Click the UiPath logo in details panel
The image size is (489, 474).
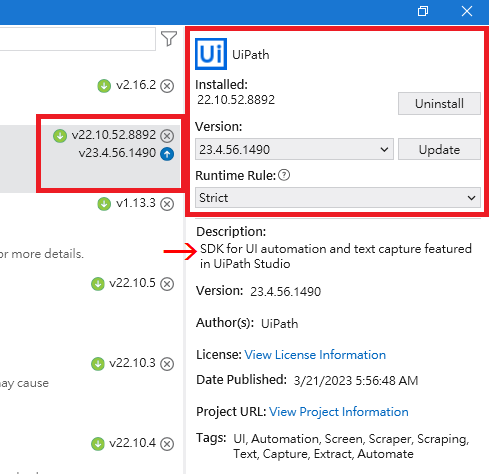(211, 54)
